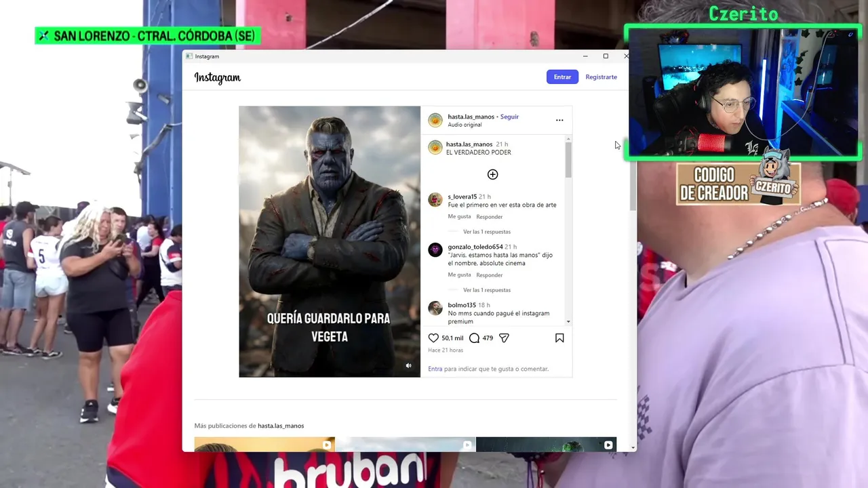Click the reel icon on the dark green thumbnail

[x=608, y=445]
